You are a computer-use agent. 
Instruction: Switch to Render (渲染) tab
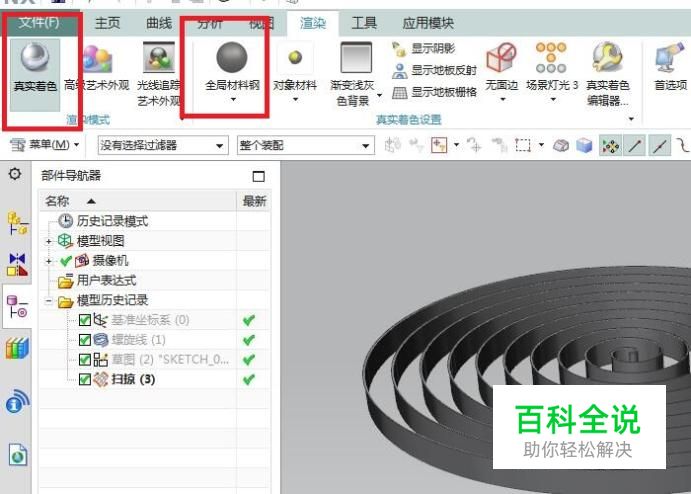coord(313,23)
